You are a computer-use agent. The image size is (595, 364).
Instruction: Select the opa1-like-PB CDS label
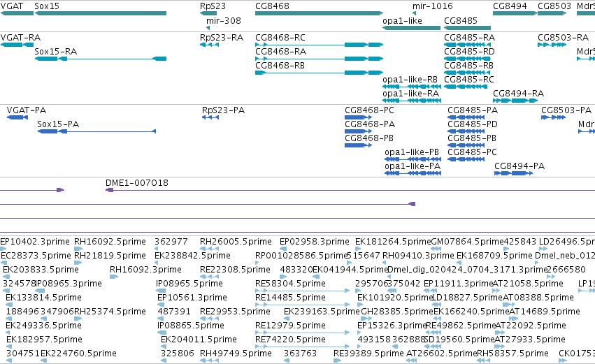(412, 152)
